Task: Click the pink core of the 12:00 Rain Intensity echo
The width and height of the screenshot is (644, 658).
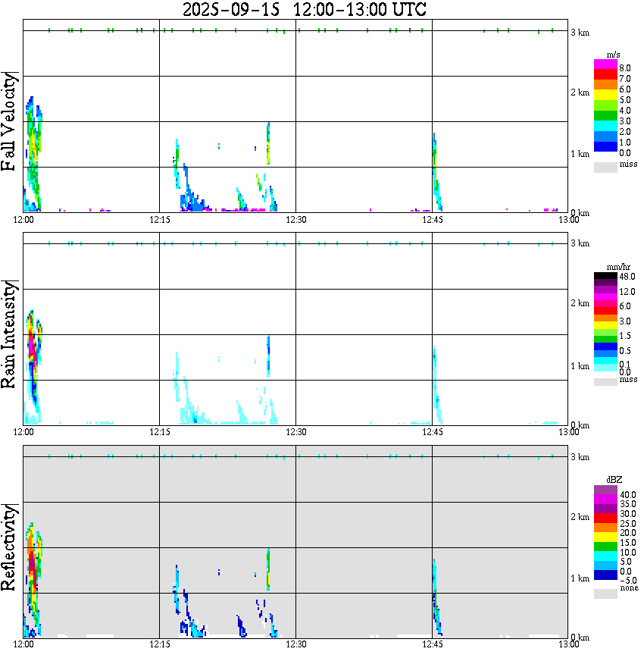Action: point(32,344)
